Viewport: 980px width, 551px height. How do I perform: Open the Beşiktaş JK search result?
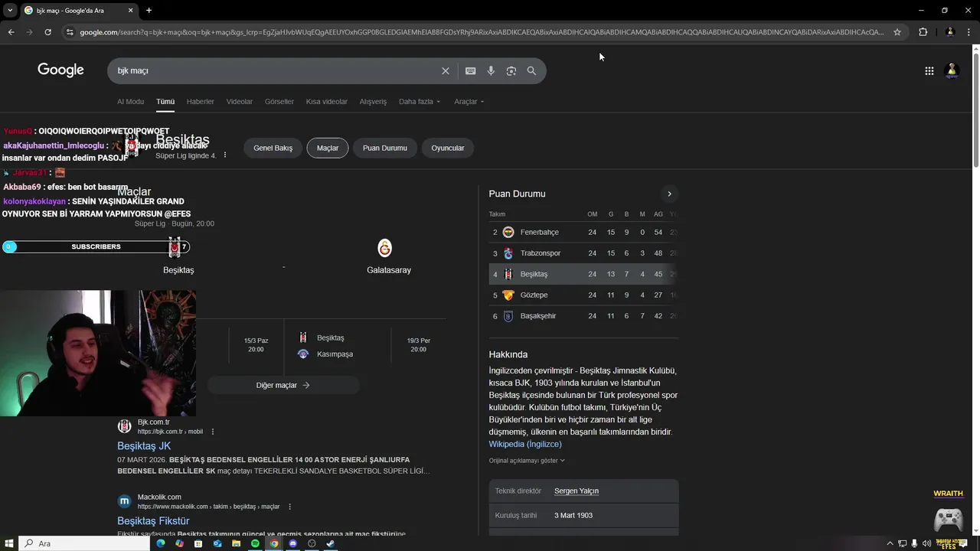click(144, 446)
